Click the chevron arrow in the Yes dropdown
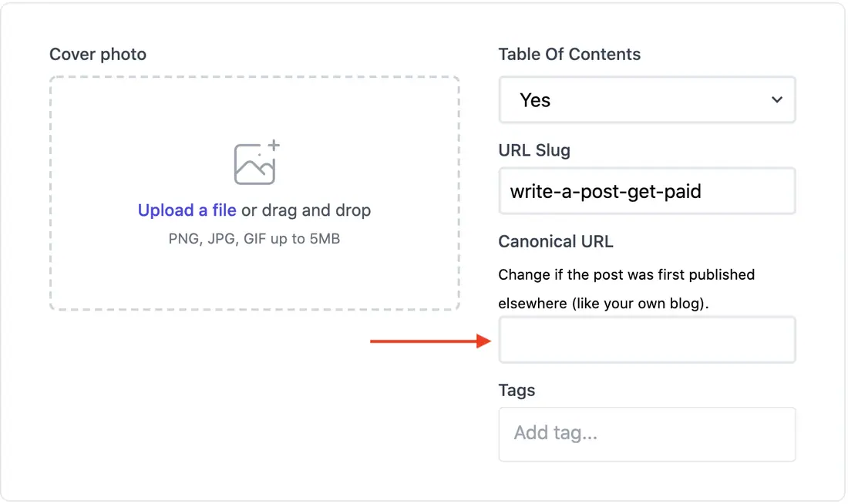This screenshot has height=504, width=848. click(776, 99)
